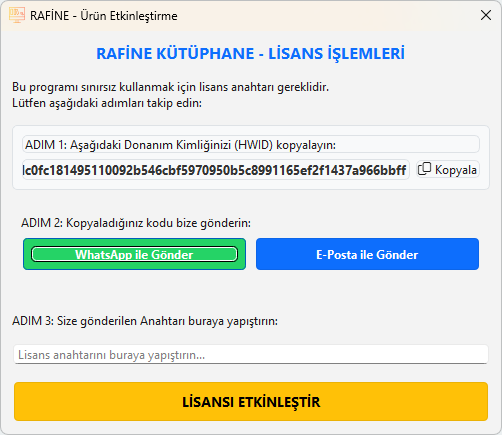Activate license with LİSANSI ETKİNLEŞTİR button
This screenshot has width=502, height=435.
point(251,402)
